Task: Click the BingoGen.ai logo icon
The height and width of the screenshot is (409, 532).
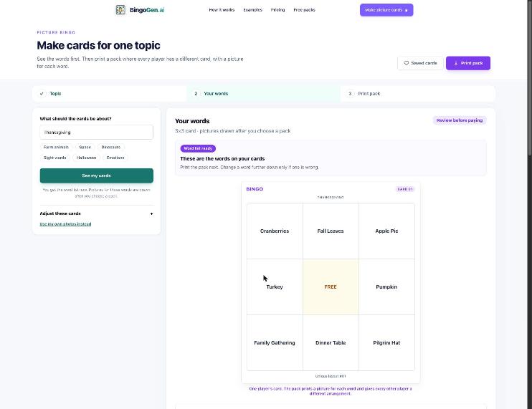Action: (120, 10)
